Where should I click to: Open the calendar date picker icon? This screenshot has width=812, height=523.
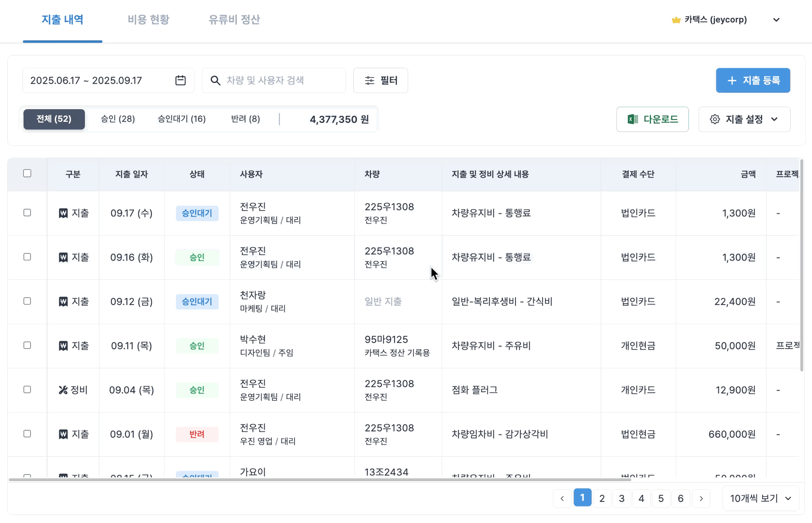pyautogui.click(x=180, y=80)
